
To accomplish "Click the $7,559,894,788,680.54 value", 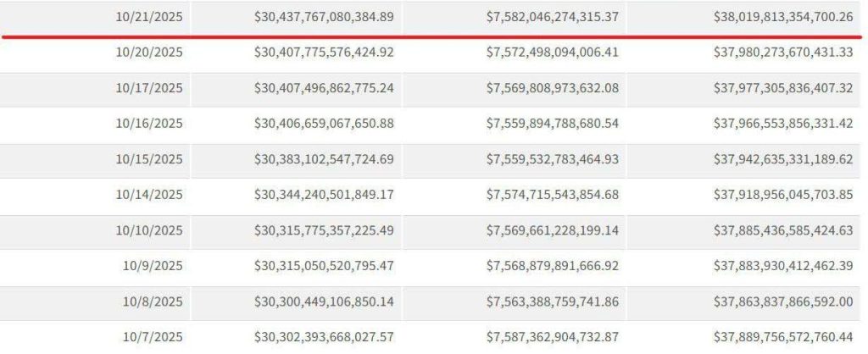I will (x=553, y=123).
